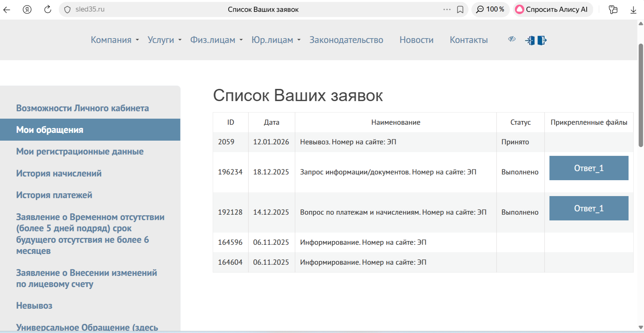644x333 pixels.
Task: Bookmark this page with the bookmark icon
Action: point(460,9)
